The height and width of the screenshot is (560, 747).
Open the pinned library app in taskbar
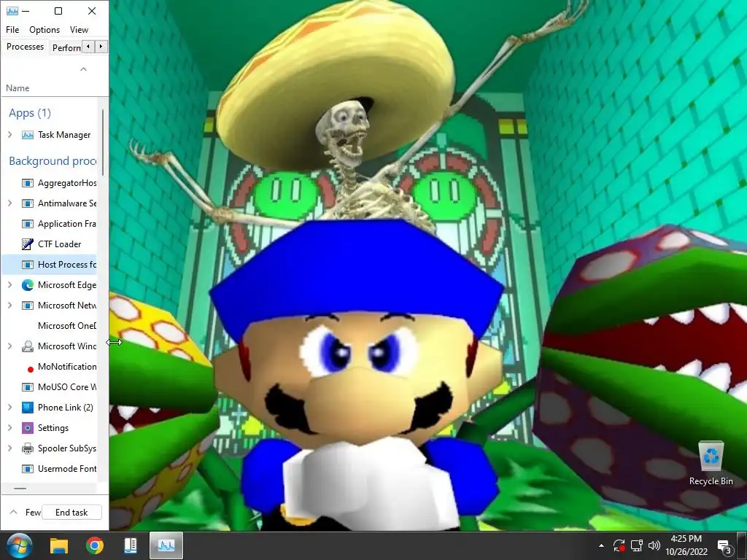[130, 545]
